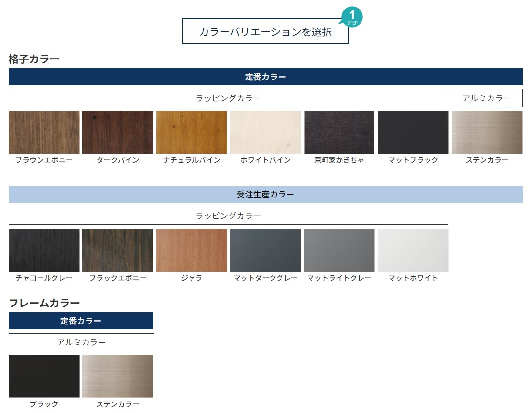
Task: Pick the ジャラ wood color swatch
Action: click(x=191, y=250)
